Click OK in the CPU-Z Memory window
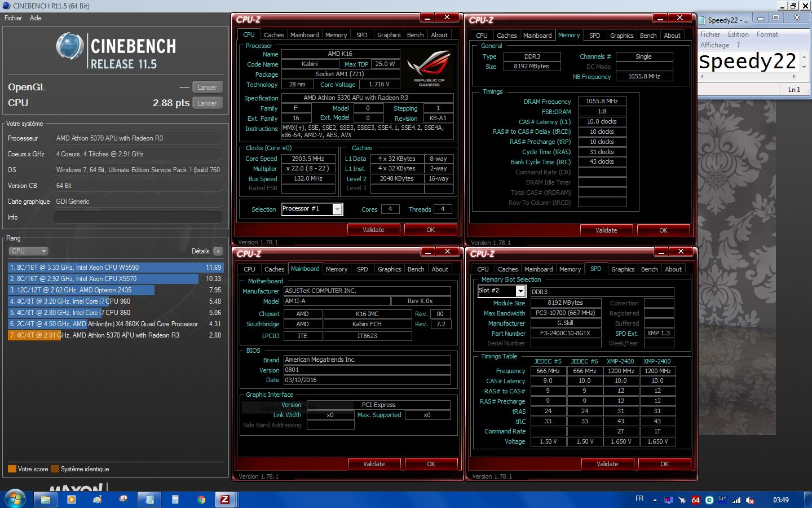812x508 pixels. (x=663, y=230)
